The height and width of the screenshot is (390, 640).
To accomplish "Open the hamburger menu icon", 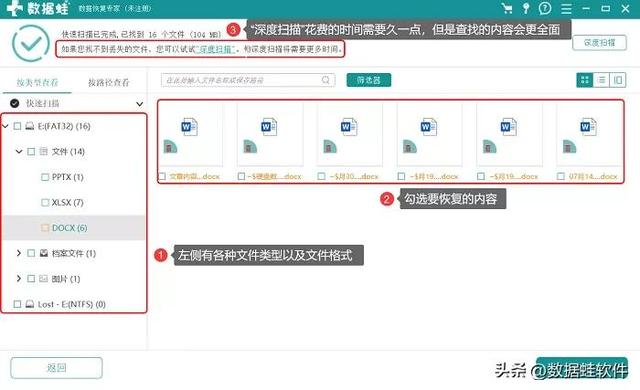I will (x=566, y=9).
